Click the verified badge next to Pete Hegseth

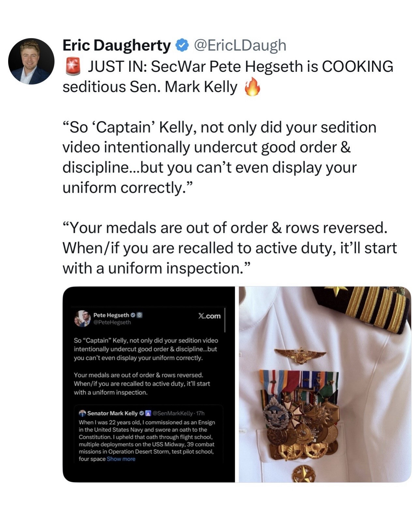pyautogui.click(x=133, y=315)
